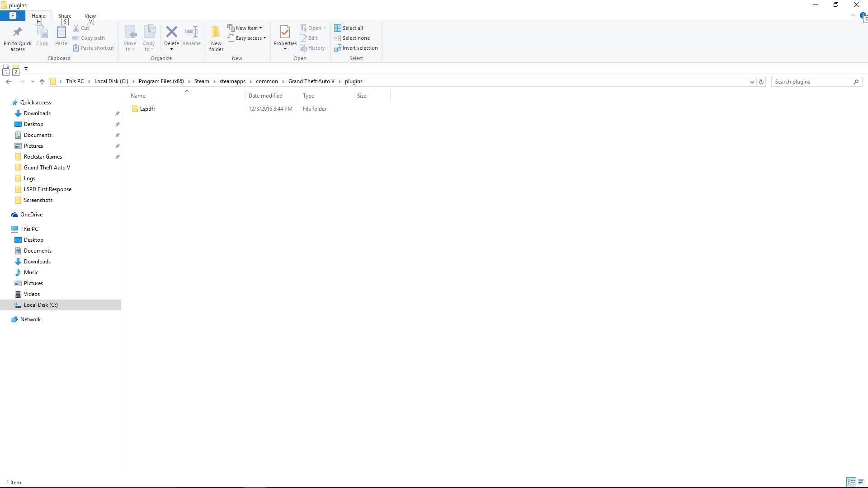
Task: Expand the New item dropdown
Action: [x=245, y=28]
